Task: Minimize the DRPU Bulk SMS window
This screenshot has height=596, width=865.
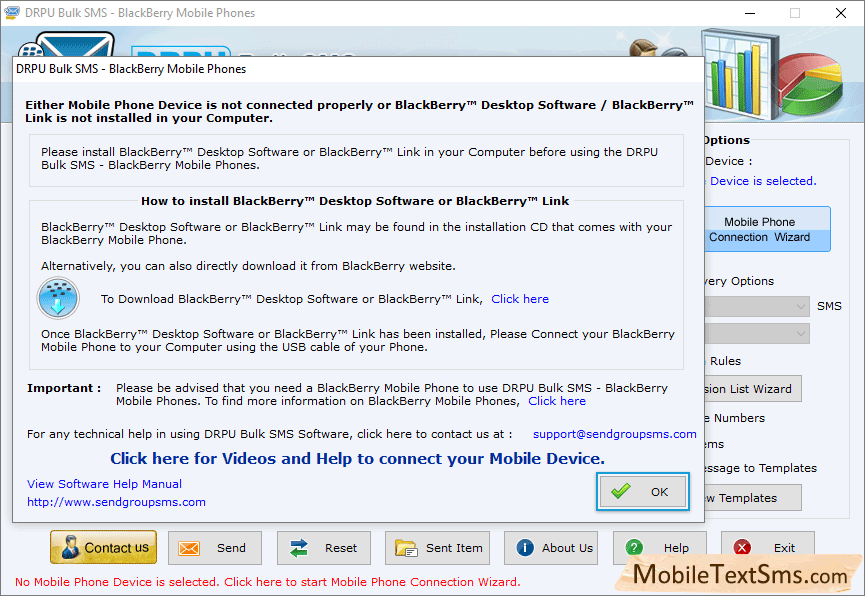Action: (x=750, y=13)
